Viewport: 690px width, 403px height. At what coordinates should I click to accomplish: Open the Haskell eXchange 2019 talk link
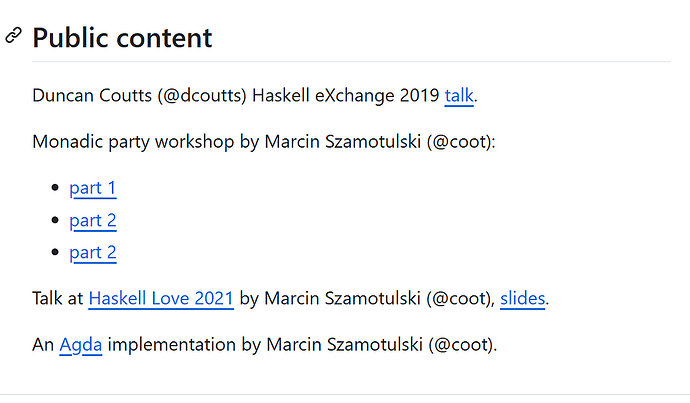point(459,96)
